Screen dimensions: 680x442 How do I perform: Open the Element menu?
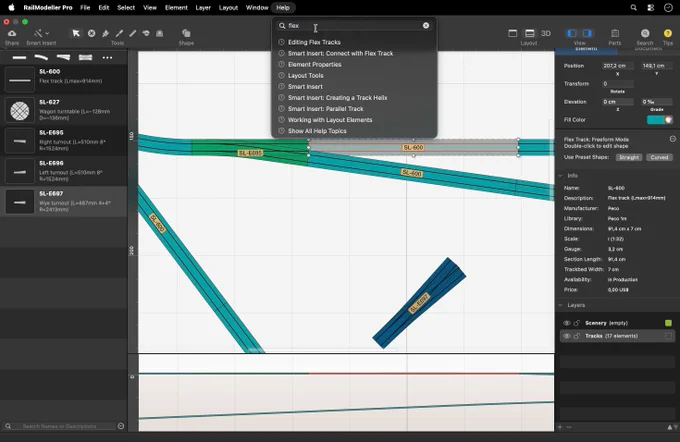(x=176, y=7)
